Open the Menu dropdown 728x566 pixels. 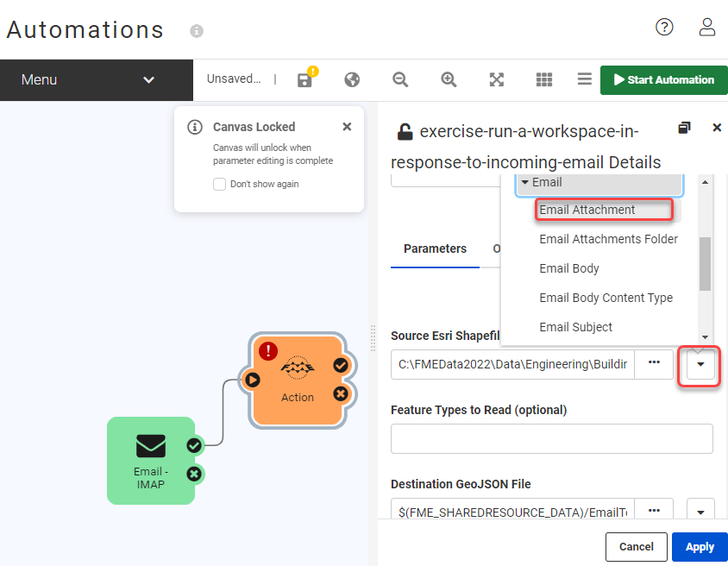pos(97,79)
